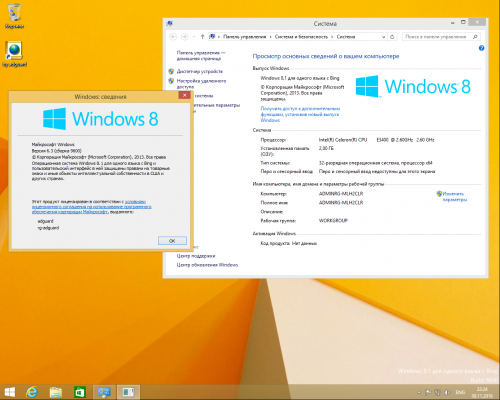Screen dimensions: 500x400
Task: Click 'Панель управления' breadcrumb in address bar
Action: pos(244,37)
